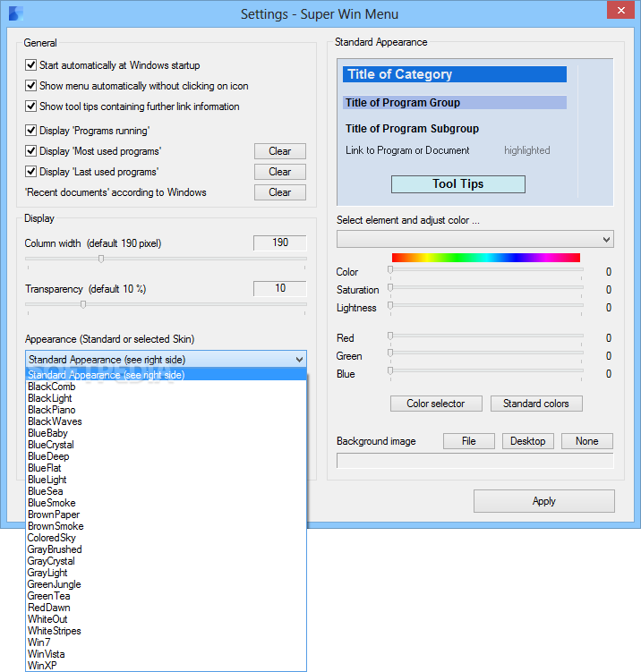Choose RedDawn in the dropdown list
This screenshot has width=641, height=672.
(167, 608)
